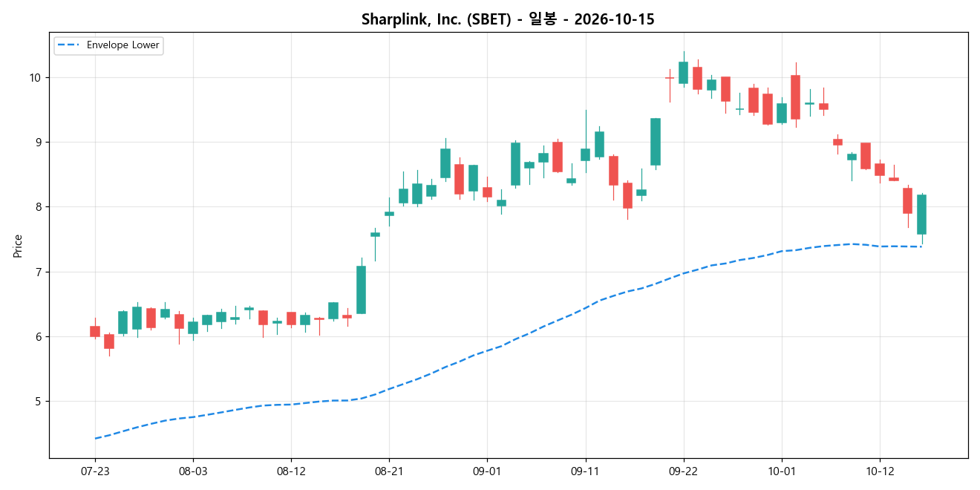The image size is (980, 490).
Task: Select the 07-23 x-axis date label
Action: coord(94,471)
